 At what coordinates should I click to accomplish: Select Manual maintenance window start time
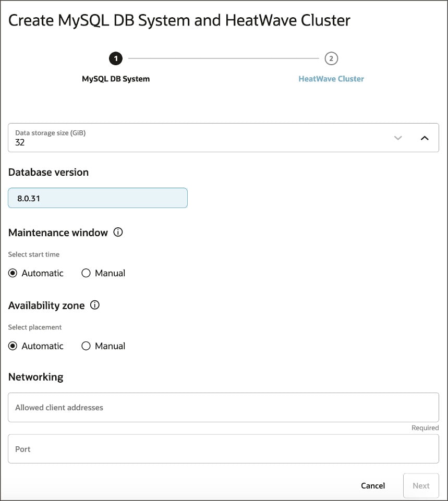(86, 273)
